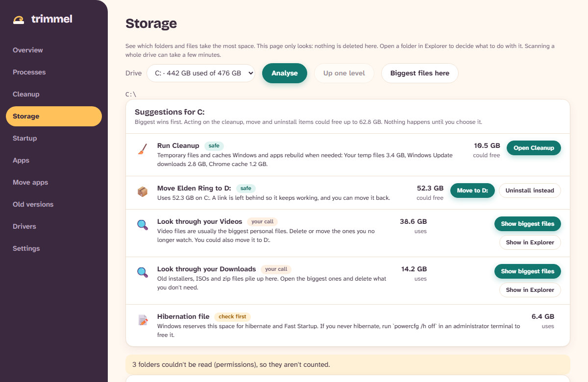
Task: Click the safe badge on Elden Ring
Action: tap(246, 188)
